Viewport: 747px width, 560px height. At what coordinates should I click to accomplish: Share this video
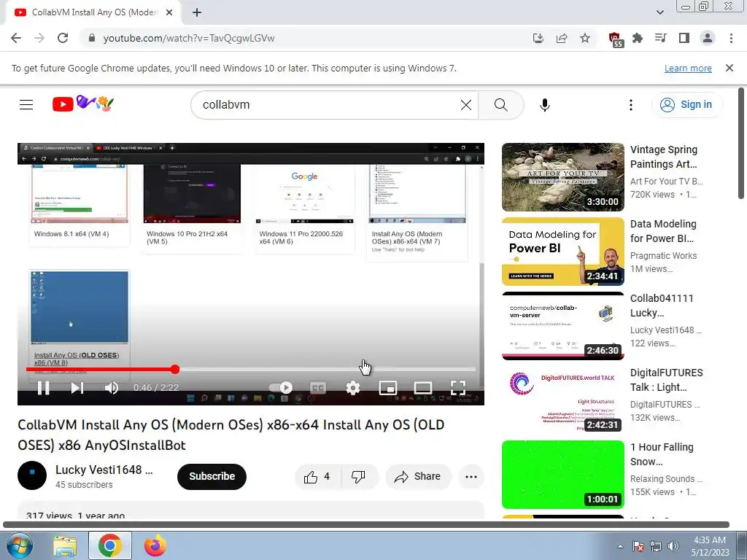418,477
